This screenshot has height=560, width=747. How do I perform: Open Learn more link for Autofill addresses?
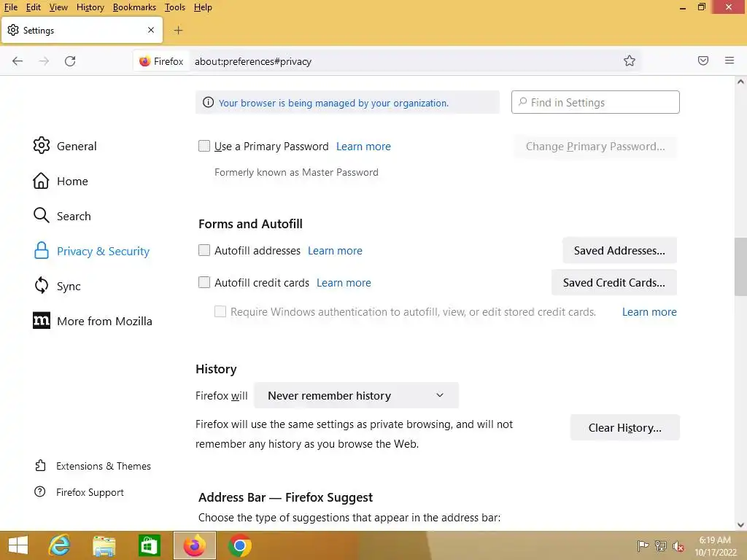click(335, 251)
